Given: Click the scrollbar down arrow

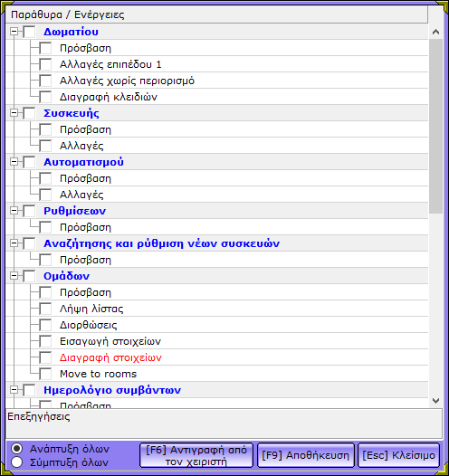Looking at the screenshot, I should tap(435, 401).
